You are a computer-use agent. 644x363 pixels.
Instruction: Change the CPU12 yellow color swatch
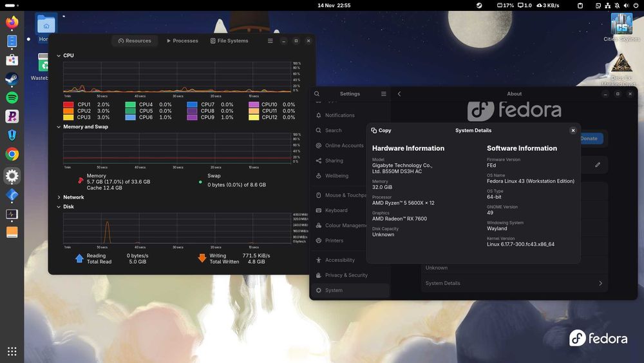pyautogui.click(x=254, y=117)
